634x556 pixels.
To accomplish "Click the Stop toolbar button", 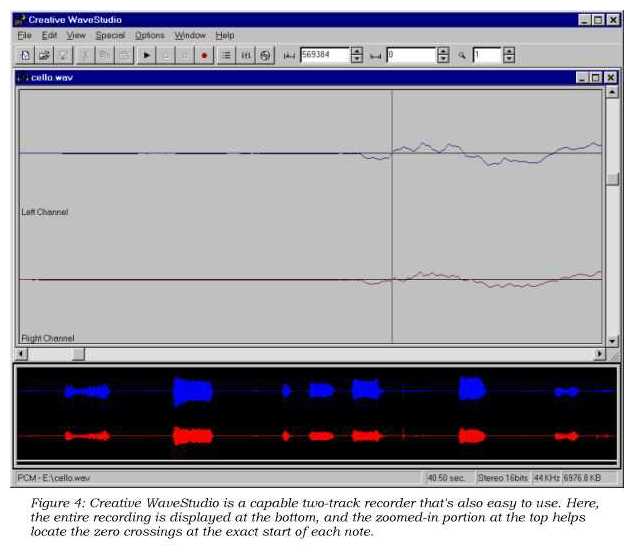I will (184, 55).
